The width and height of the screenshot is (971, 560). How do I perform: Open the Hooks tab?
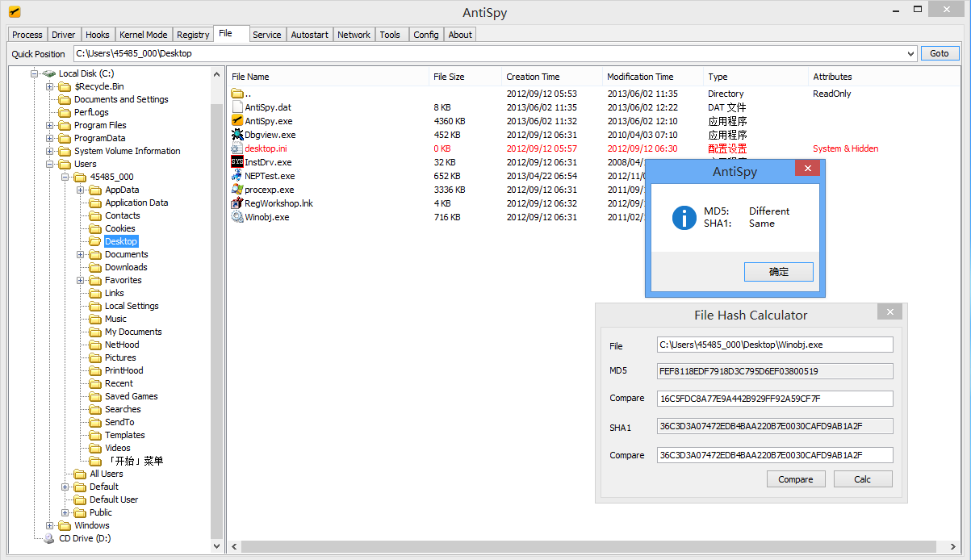[x=98, y=35]
